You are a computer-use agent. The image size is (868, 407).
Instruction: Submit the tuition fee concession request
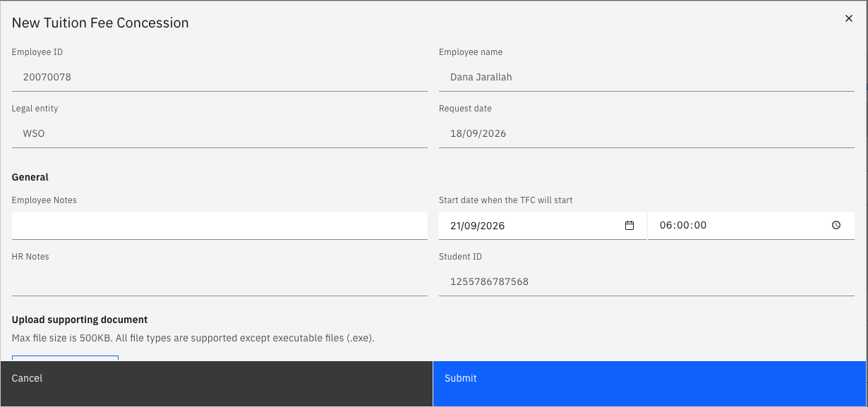tap(649, 384)
